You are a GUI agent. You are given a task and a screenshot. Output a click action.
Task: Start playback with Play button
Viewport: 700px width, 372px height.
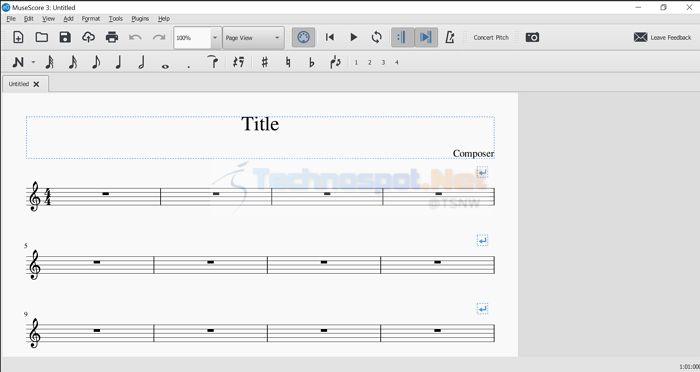[x=353, y=38]
